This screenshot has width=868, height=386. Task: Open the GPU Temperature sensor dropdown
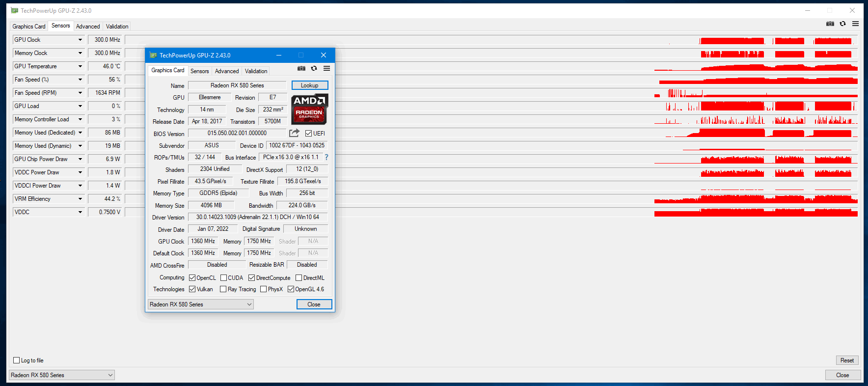[80, 66]
